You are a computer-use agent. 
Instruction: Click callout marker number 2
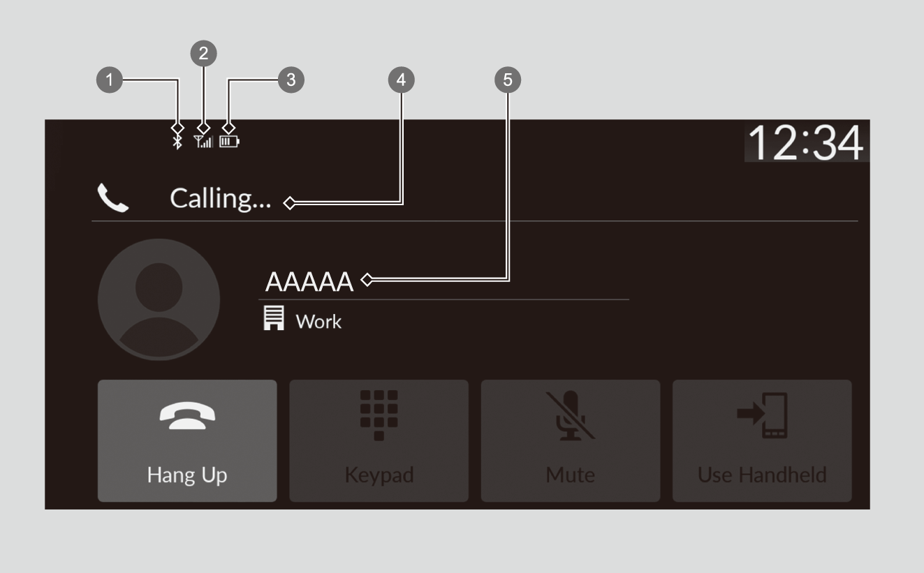203,54
